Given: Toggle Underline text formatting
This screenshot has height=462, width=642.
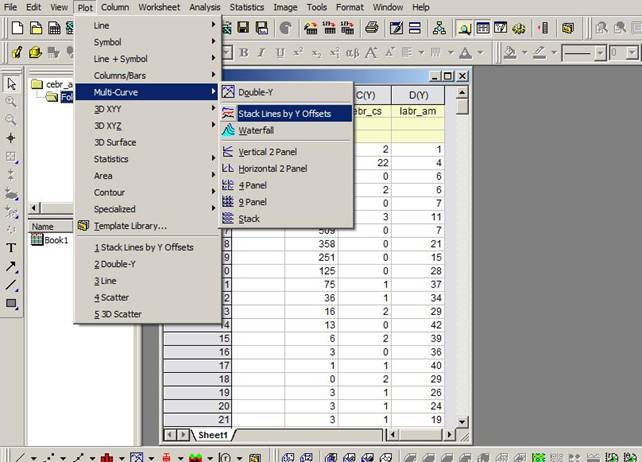Looking at the screenshot, I should click(x=280, y=52).
